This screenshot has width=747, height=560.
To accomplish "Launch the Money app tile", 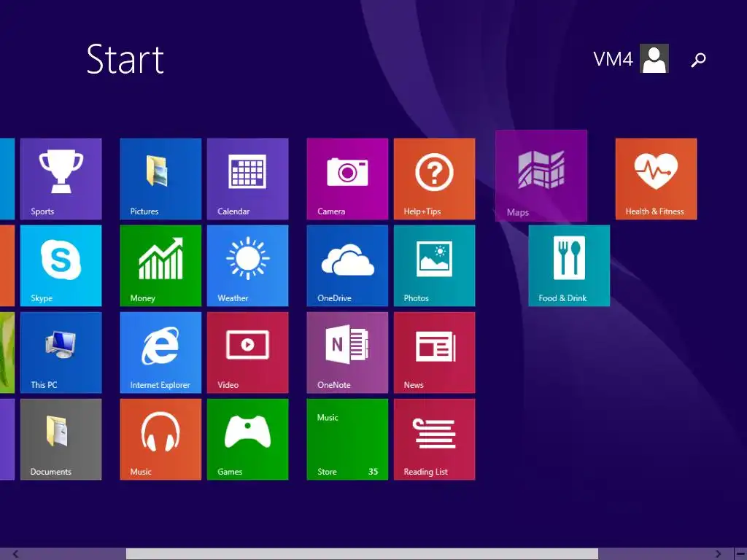I will (x=160, y=265).
